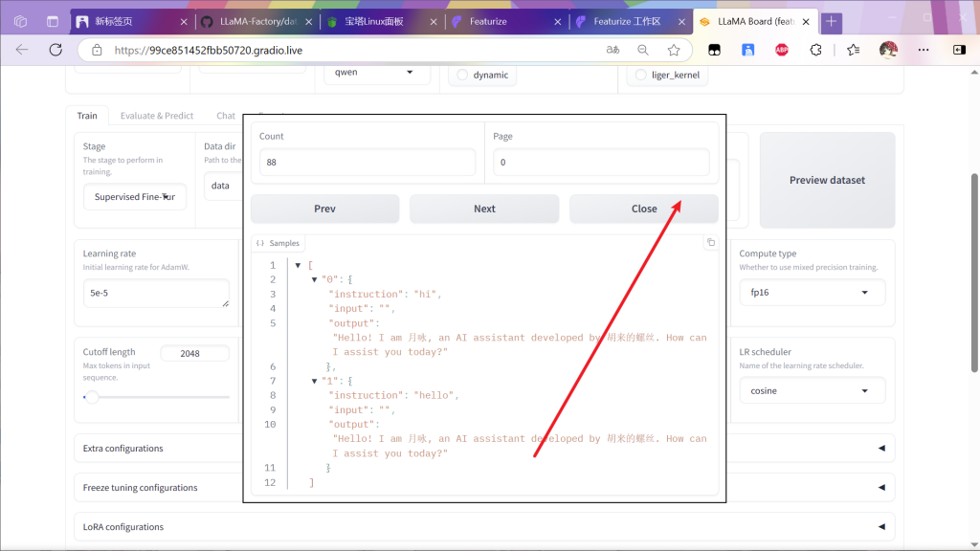
Task: Open the site information lock icon
Action: point(97,50)
